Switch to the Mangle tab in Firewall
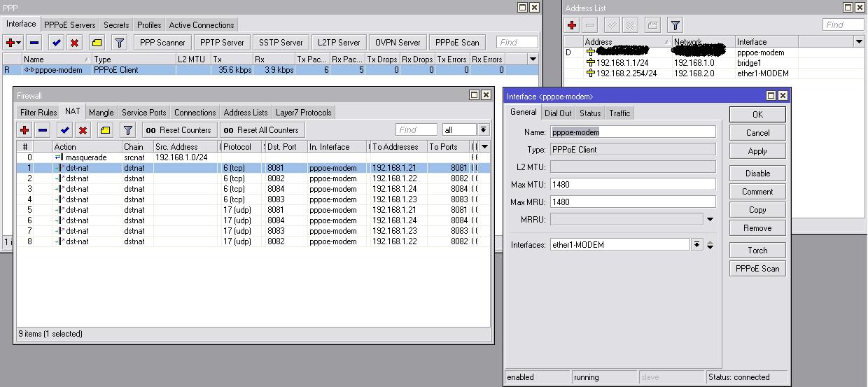This screenshot has width=868, height=387. pyautogui.click(x=101, y=113)
